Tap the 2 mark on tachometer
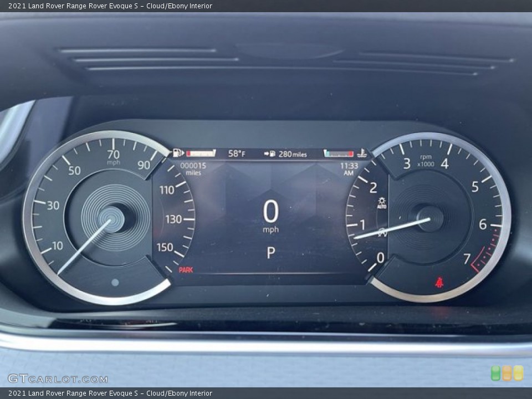Viewport: 532px width, 399px height. pos(373,188)
